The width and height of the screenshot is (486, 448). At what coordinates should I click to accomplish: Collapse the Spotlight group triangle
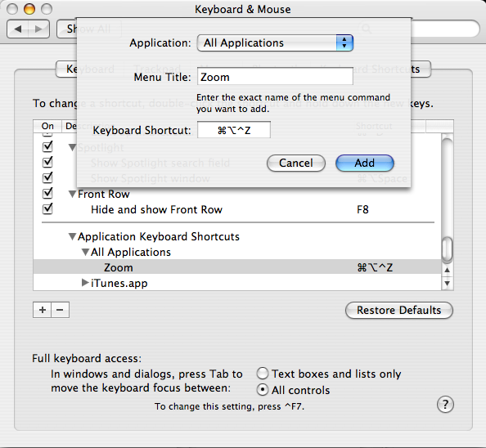coord(72,147)
